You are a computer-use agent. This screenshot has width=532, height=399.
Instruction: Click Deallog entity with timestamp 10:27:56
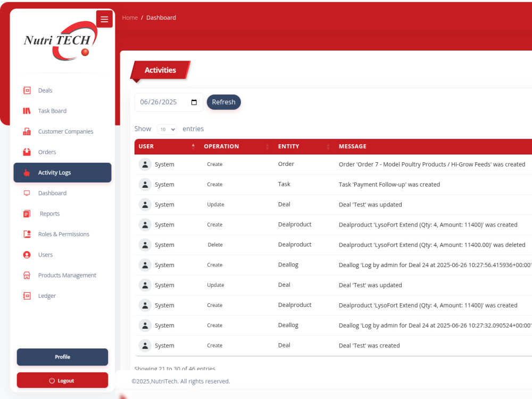(x=288, y=264)
